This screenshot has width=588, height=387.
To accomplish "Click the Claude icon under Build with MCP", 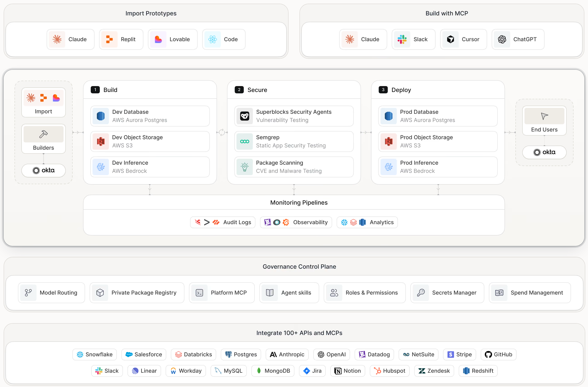I will point(350,39).
